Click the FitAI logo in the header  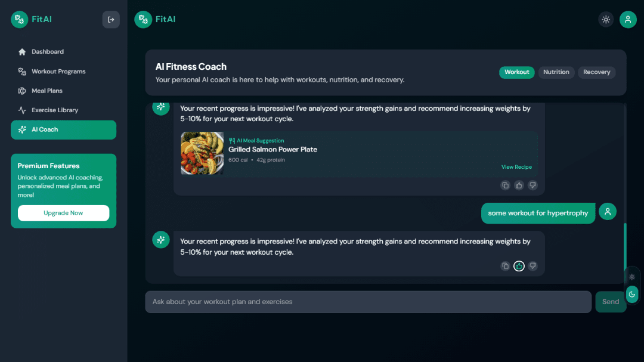(x=155, y=19)
